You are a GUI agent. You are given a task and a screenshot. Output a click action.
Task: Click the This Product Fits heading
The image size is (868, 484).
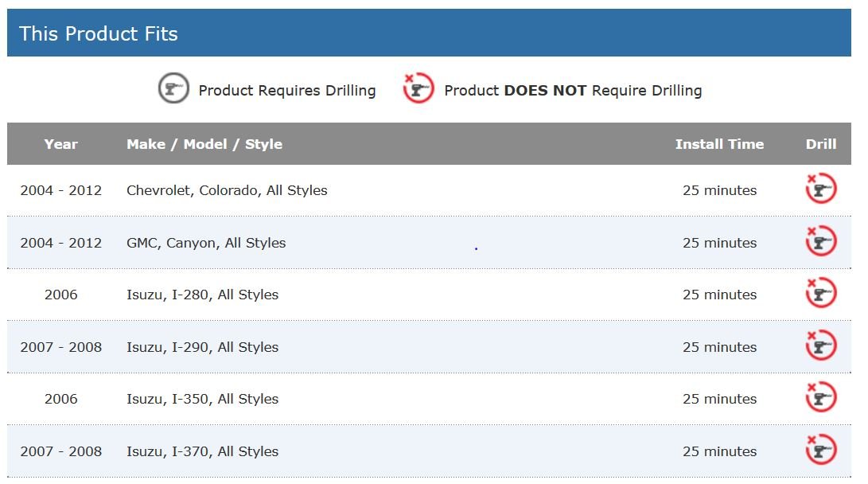(99, 33)
